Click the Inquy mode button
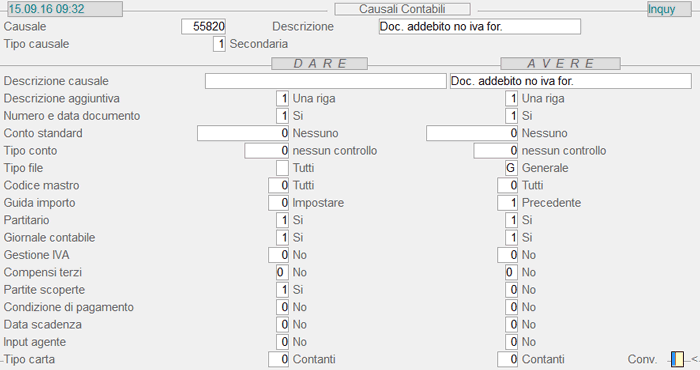This screenshot has width=700, height=370. point(669,9)
